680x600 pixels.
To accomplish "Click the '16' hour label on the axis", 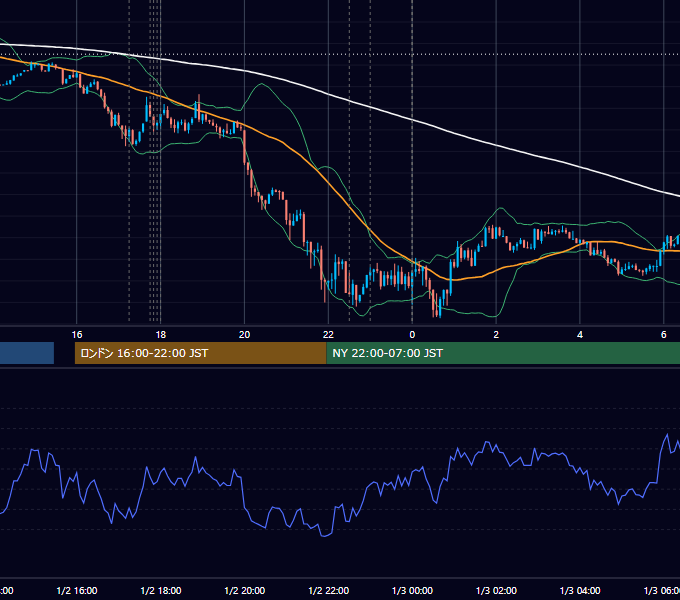I will (x=77, y=335).
